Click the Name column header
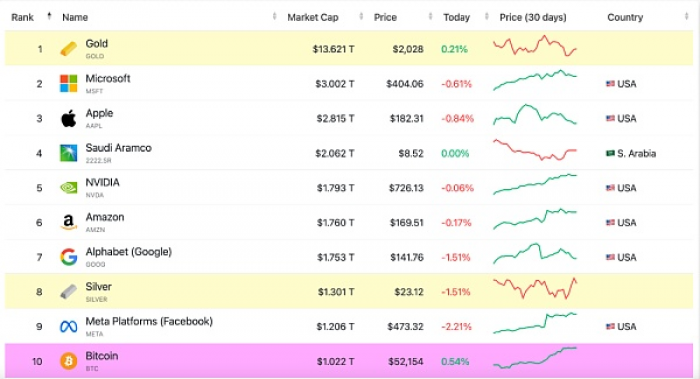The height and width of the screenshot is (379, 700). point(75,17)
